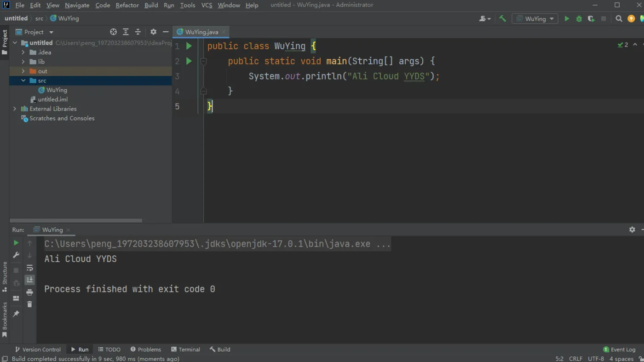The width and height of the screenshot is (644, 362).
Task: Collapse the untitled project root
Action: click(x=15, y=43)
